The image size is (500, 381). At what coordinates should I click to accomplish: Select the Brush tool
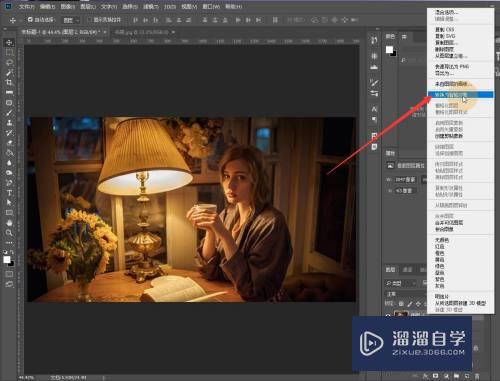point(9,113)
